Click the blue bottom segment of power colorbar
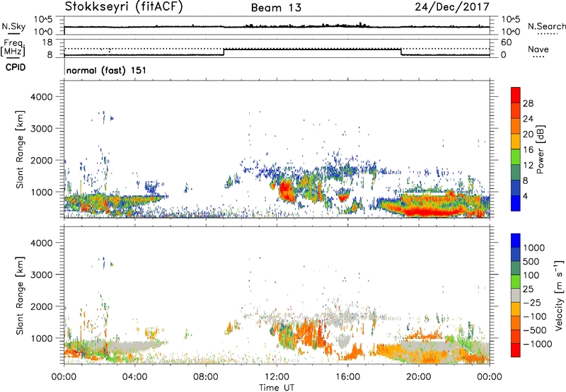566x392 pixels. (x=516, y=203)
